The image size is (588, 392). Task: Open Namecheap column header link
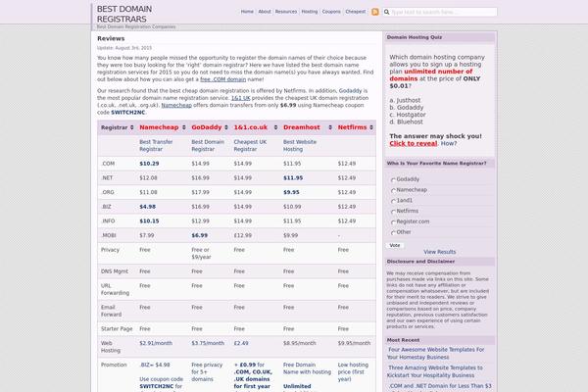click(159, 127)
